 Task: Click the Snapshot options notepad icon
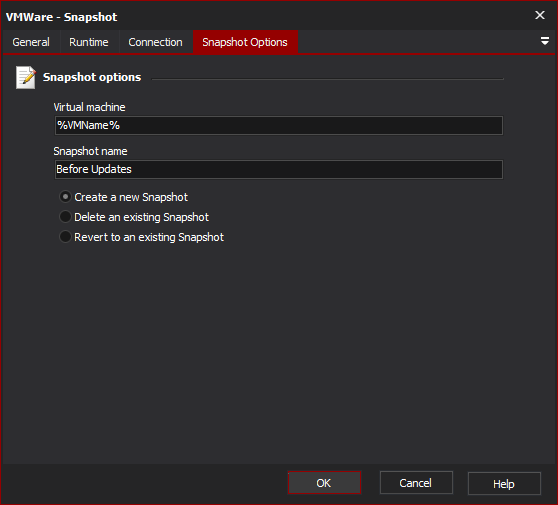point(26,77)
